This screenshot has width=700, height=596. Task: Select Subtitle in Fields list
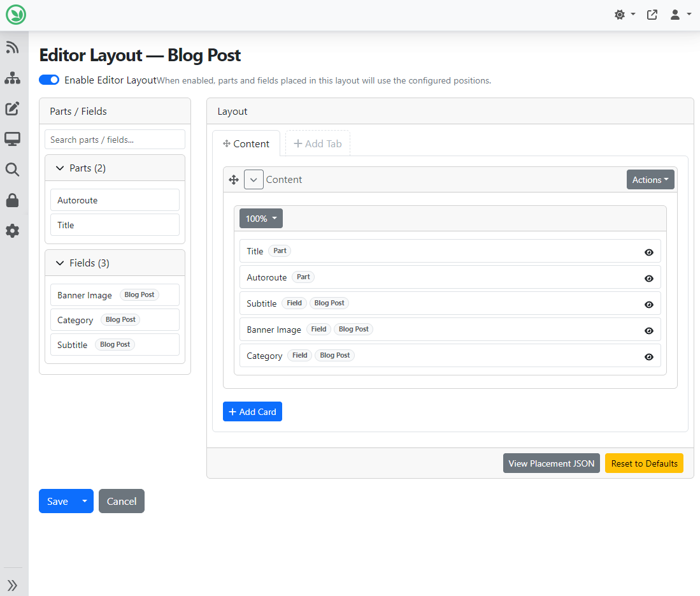point(115,344)
